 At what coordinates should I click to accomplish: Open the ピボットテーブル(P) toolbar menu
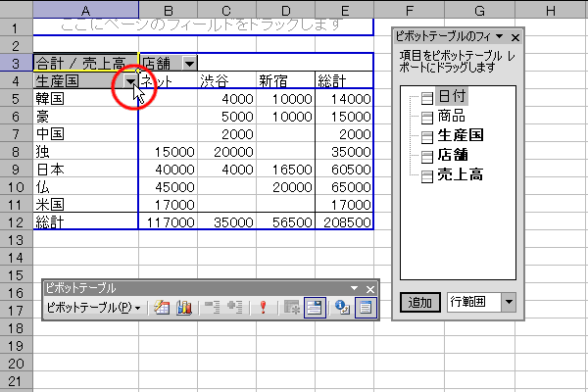pos(93,308)
